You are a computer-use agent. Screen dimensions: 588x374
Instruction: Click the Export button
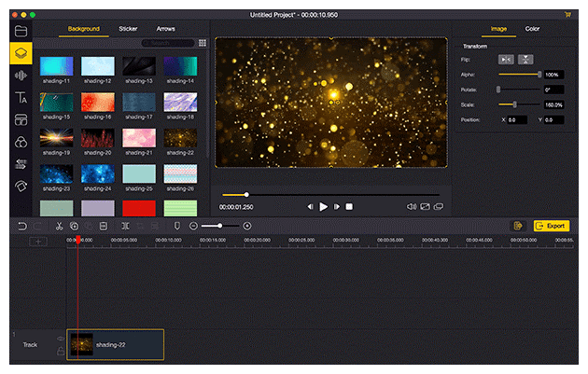pyautogui.click(x=552, y=226)
